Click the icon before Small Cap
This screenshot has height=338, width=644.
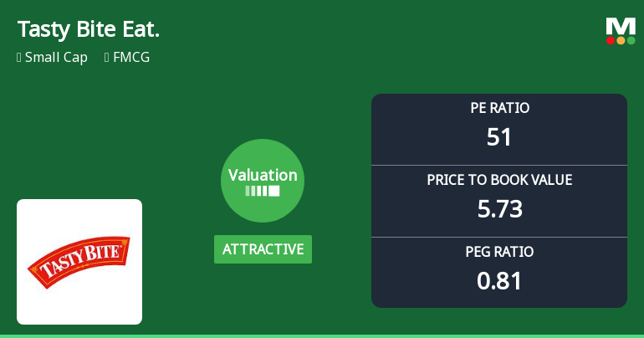tap(18, 58)
